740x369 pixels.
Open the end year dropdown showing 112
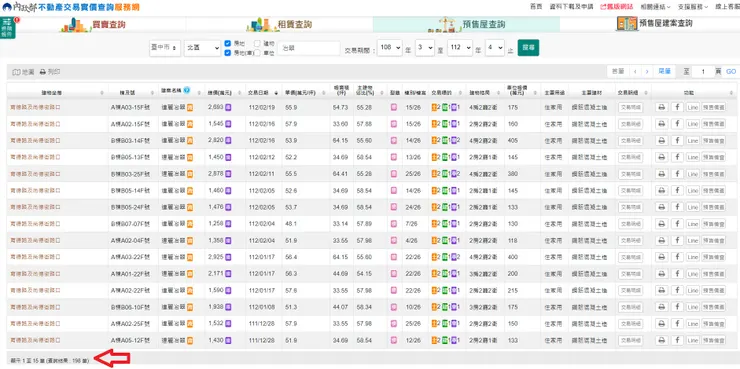coord(460,48)
